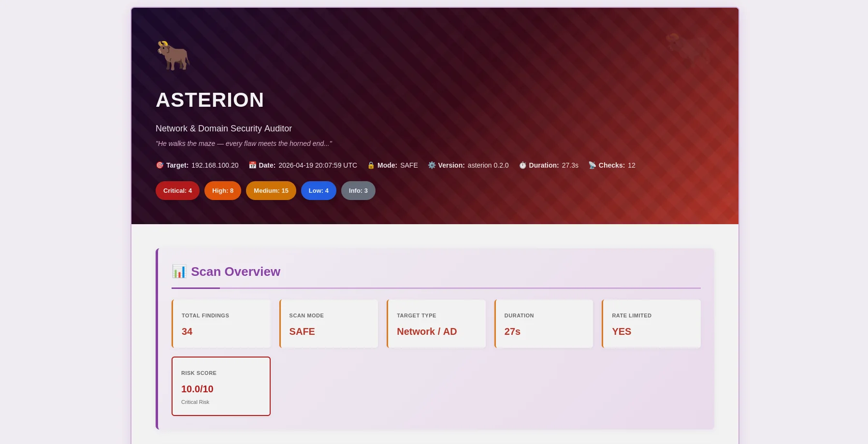Select the Critical: 4 severity badge

tap(177, 191)
